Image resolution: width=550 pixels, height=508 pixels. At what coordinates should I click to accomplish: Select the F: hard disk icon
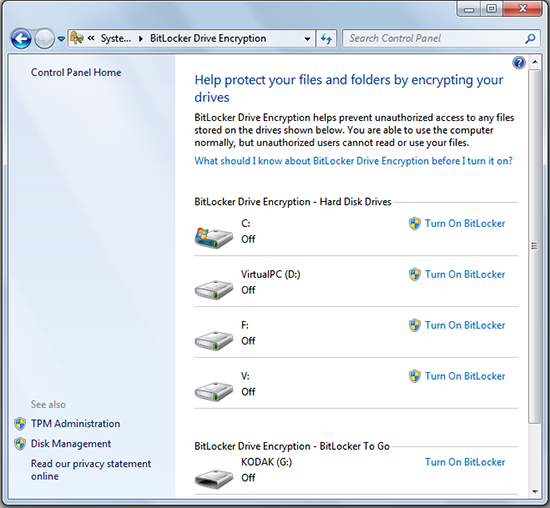(214, 340)
